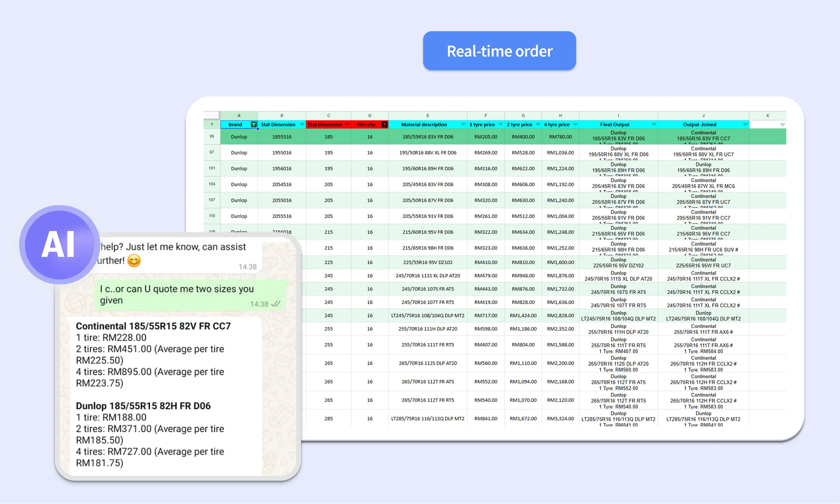The image size is (840, 504).
Task: Select Material description cell 225/55R16 95V DZ102
Action: point(428,263)
